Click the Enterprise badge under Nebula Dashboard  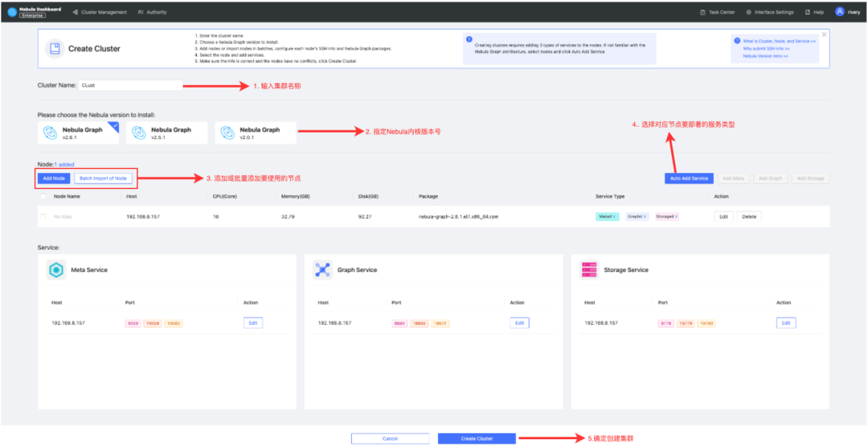coord(33,16)
